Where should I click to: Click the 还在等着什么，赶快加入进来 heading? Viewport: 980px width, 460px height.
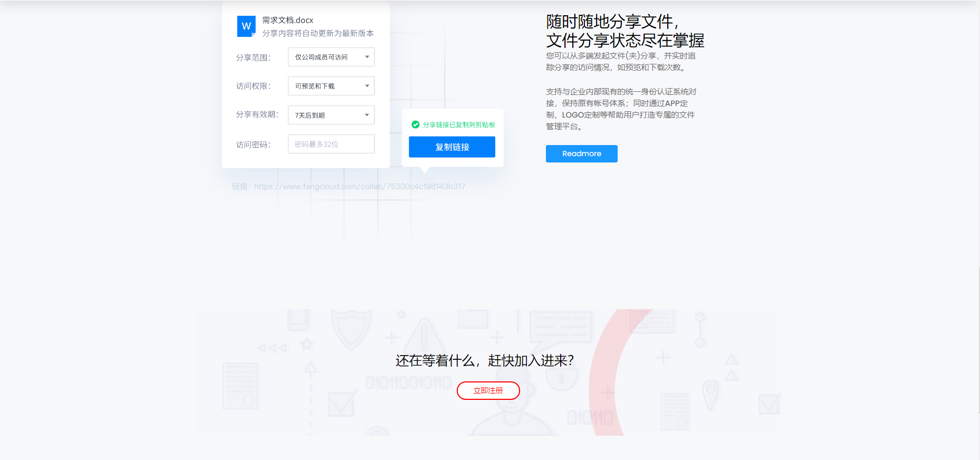coord(484,360)
